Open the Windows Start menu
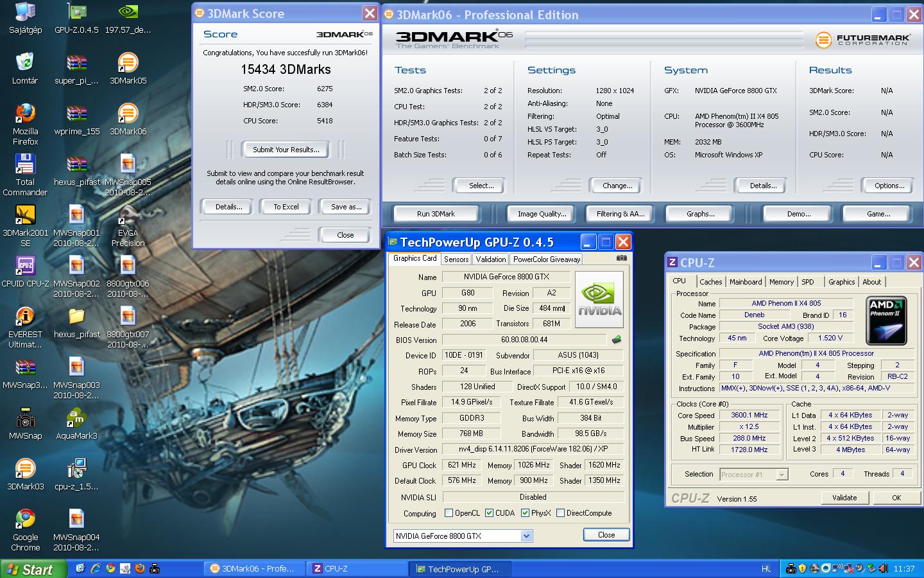This screenshot has width=924, height=578. pyautogui.click(x=33, y=569)
